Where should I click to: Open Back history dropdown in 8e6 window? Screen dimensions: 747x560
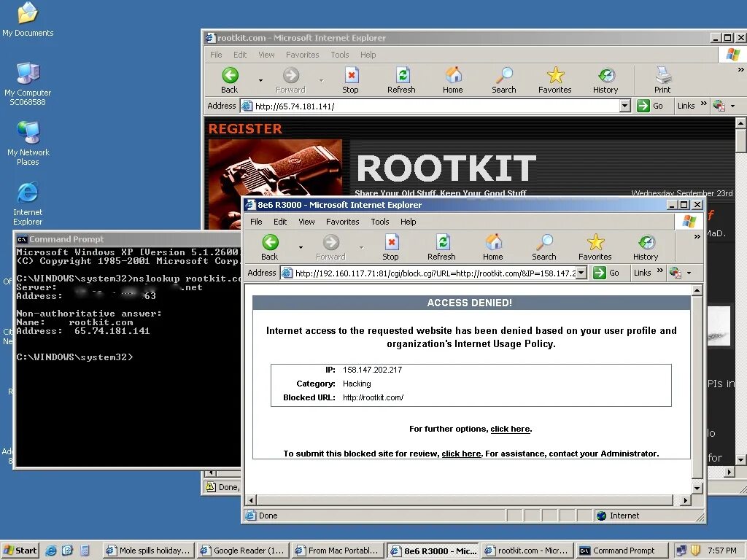coord(301,248)
